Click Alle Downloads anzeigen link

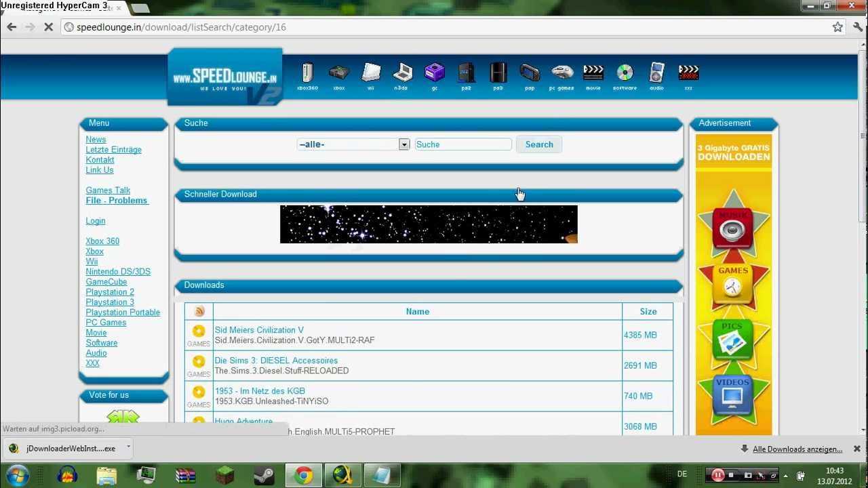pyautogui.click(x=797, y=449)
